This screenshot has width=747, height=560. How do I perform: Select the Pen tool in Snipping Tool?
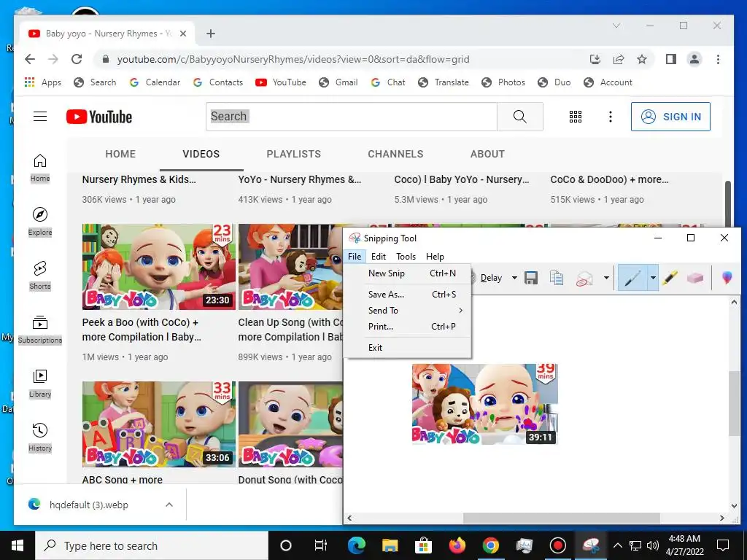click(632, 278)
